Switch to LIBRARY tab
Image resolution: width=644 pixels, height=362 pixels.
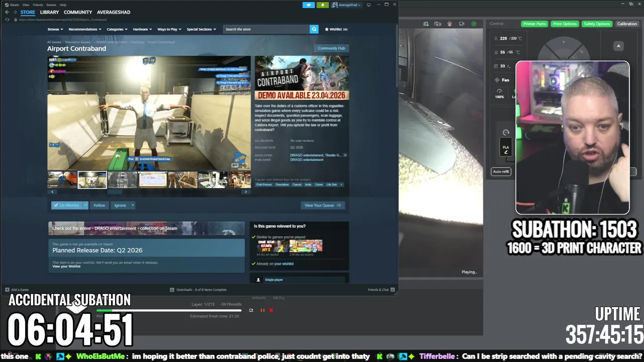coord(49,12)
